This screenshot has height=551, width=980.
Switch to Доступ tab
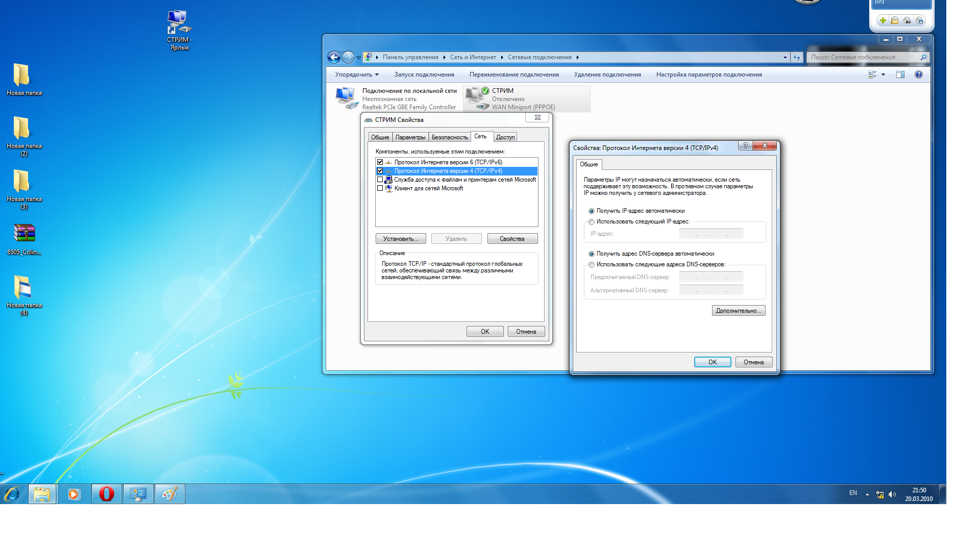click(505, 137)
